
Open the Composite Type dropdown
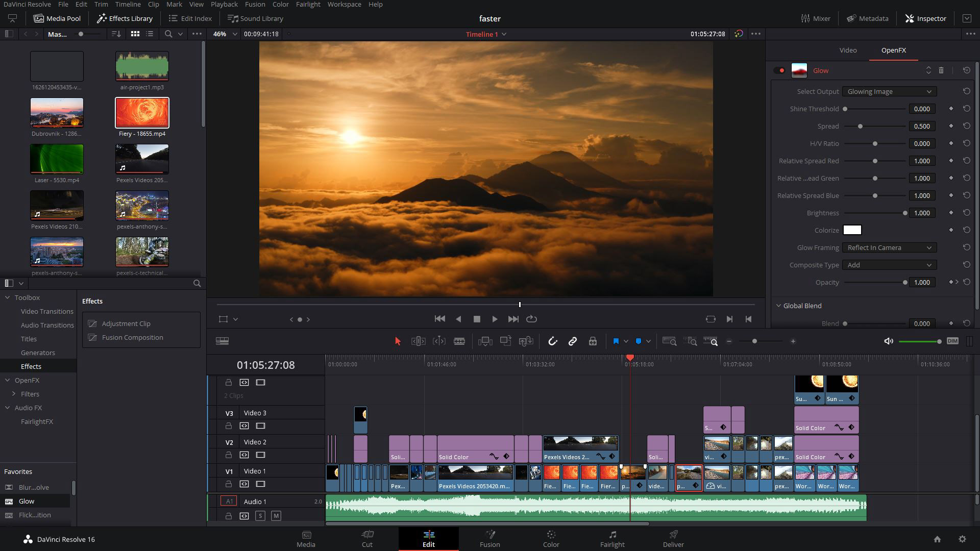tap(889, 265)
